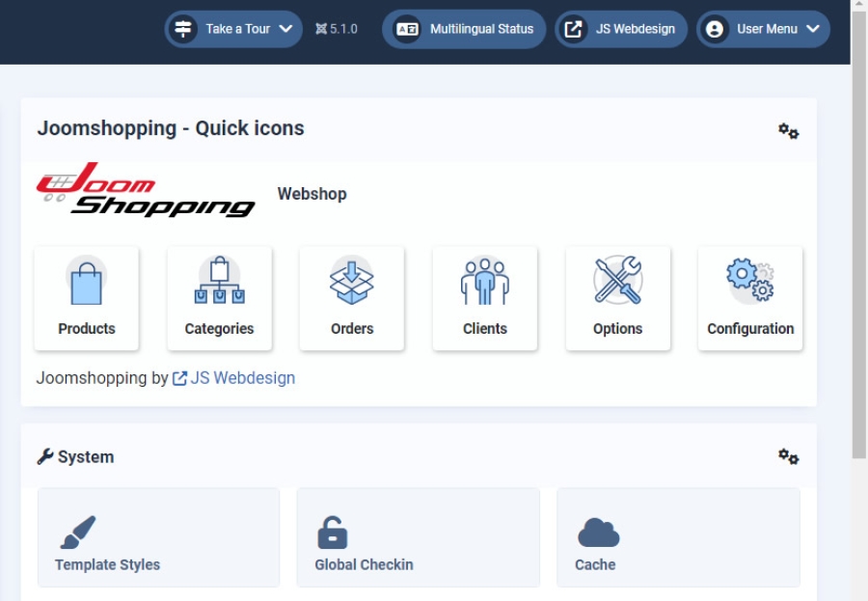Click the Template Styles paintbrush icon

pyautogui.click(x=77, y=533)
